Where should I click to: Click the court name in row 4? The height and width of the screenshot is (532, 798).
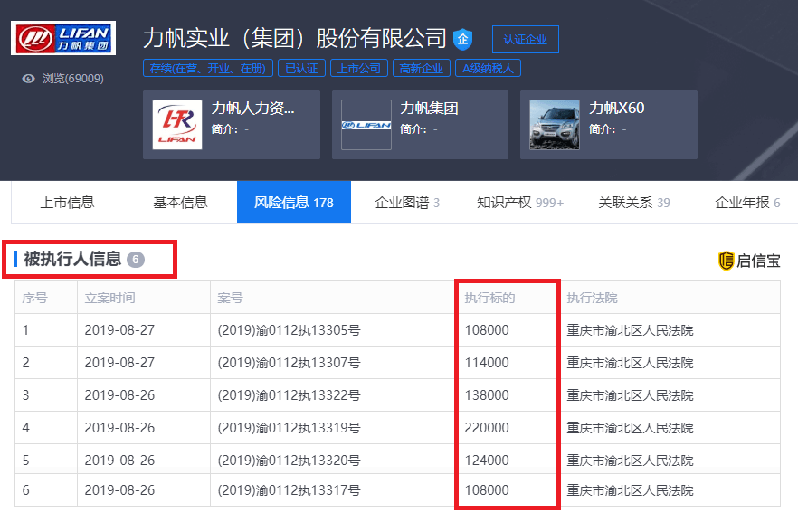tap(630, 428)
